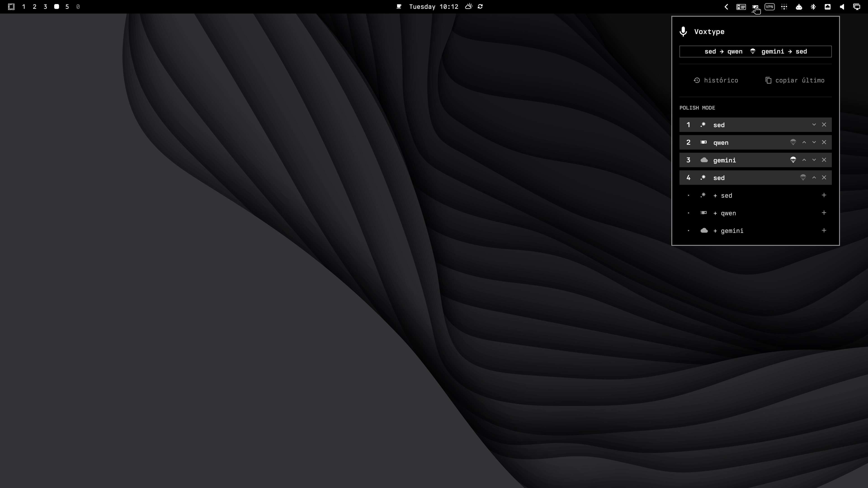868x488 pixels.
Task: Click the card-style M icon in the tray
Action: [741, 7]
